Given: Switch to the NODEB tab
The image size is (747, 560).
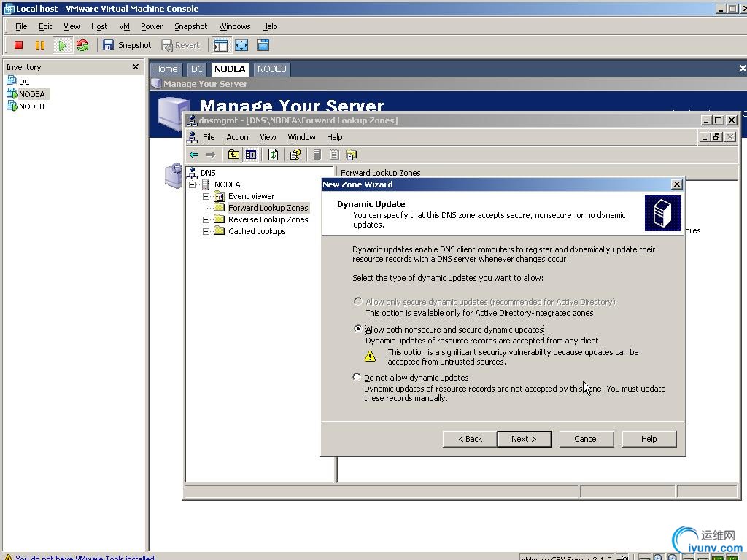Looking at the screenshot, I should tap(271, 69).
